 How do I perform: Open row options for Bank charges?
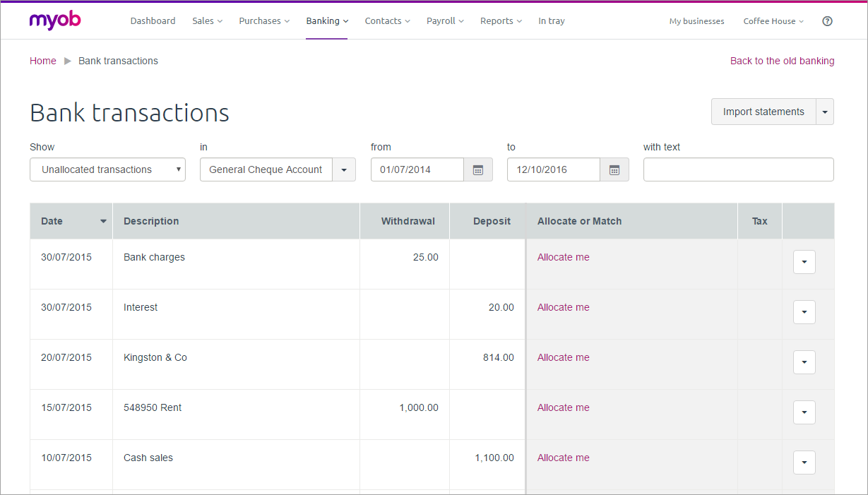click(804, 262)
